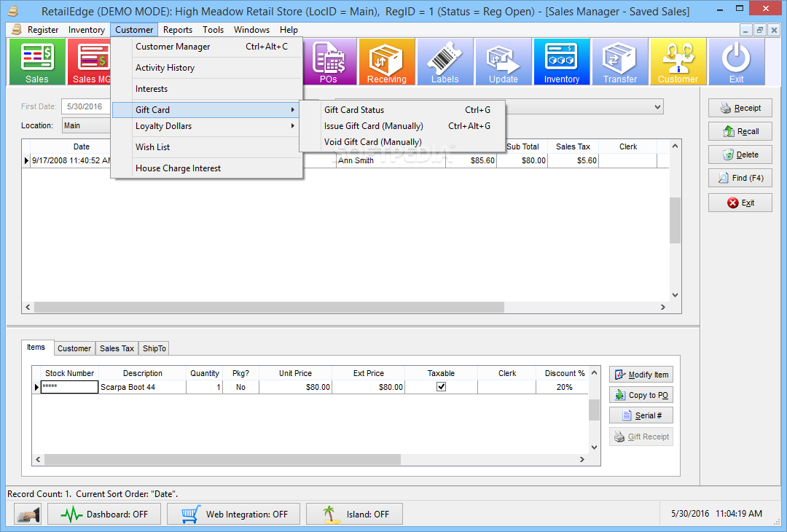This screenshot has width=787, height=532.
Task: Click the Date column header
Action: point(82,146)
